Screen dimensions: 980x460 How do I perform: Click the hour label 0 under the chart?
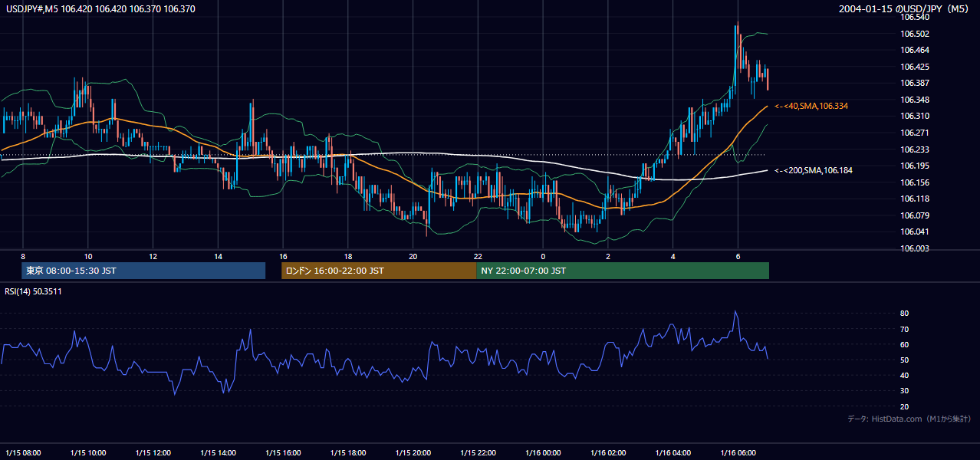[x=543, y=256]
